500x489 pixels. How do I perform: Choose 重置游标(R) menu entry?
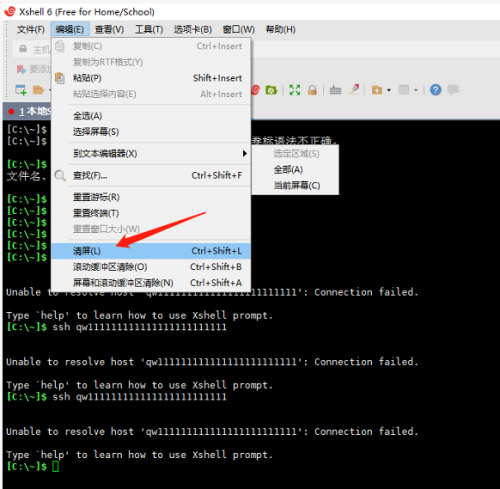click(151, 197)
